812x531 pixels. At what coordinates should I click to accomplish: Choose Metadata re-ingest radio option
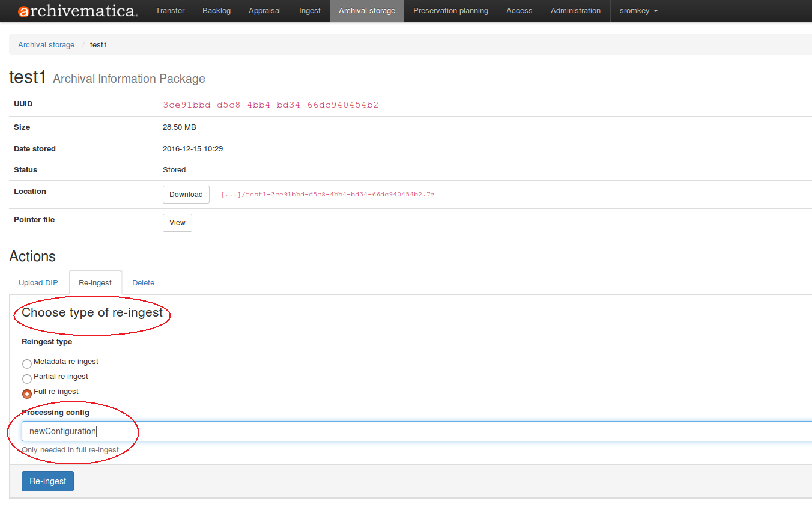click(x=27, y=364)
